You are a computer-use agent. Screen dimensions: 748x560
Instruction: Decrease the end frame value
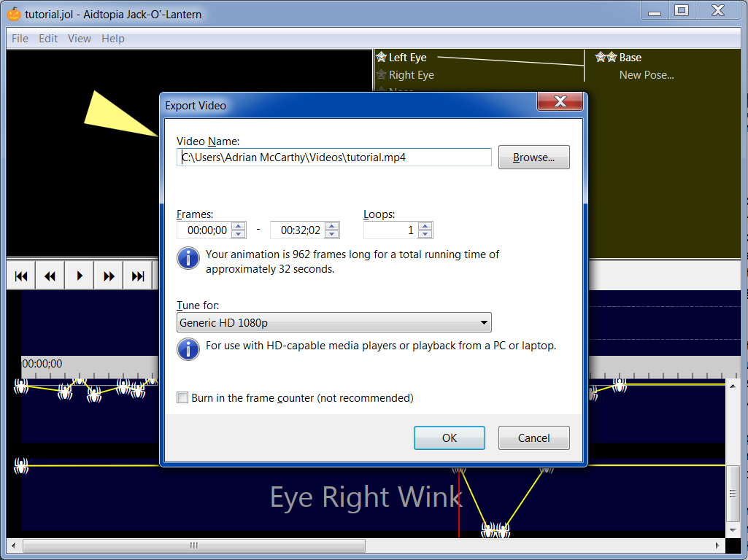click(332, 234)
